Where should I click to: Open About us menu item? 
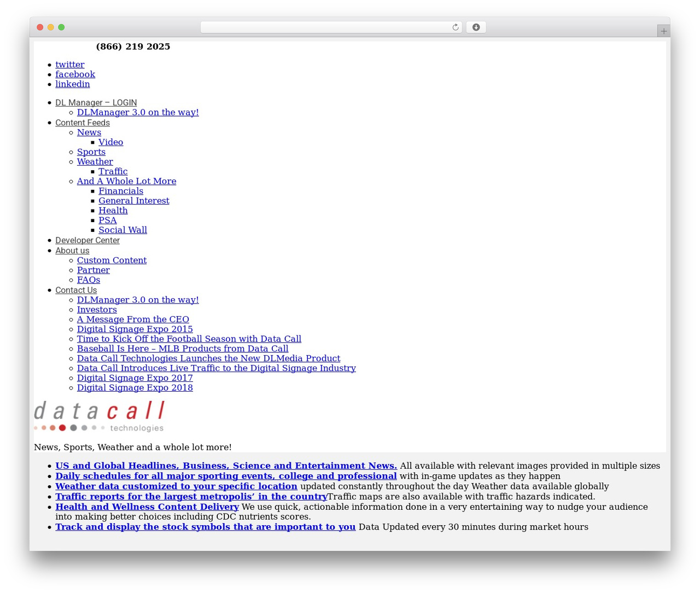pos(72,251)
